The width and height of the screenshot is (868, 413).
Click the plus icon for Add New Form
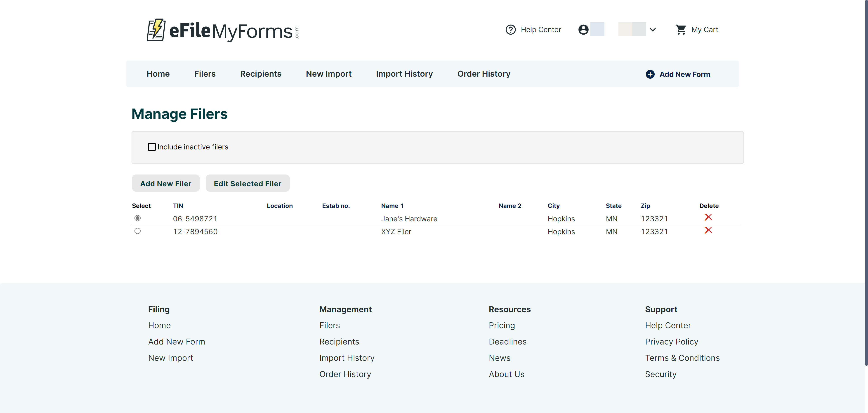[x=650, y=74]
